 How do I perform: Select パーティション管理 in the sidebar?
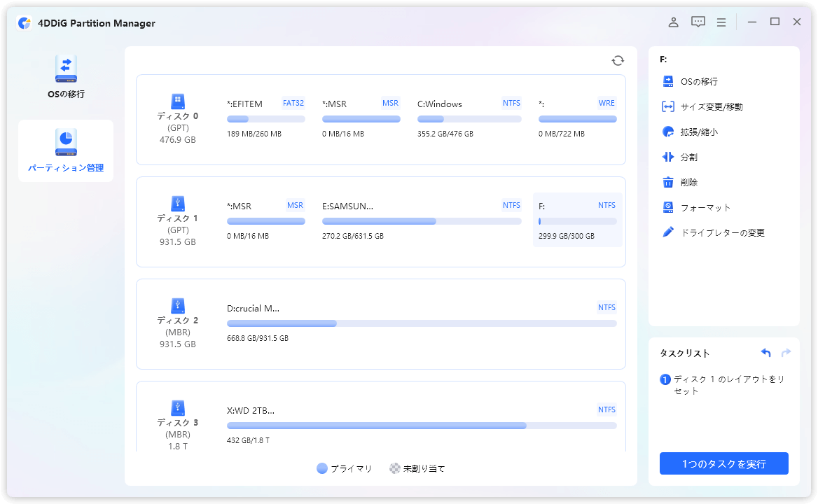click(x=66, y=150)
